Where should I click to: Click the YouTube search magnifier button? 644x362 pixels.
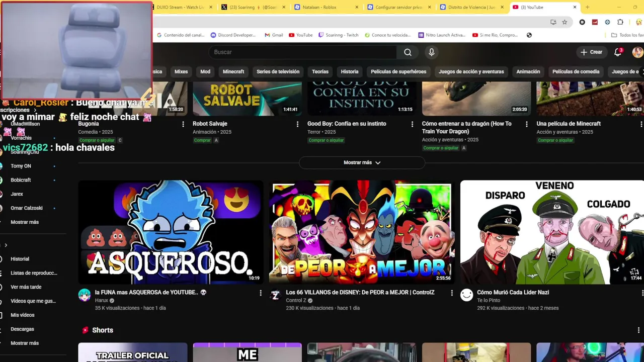(408, 52)
